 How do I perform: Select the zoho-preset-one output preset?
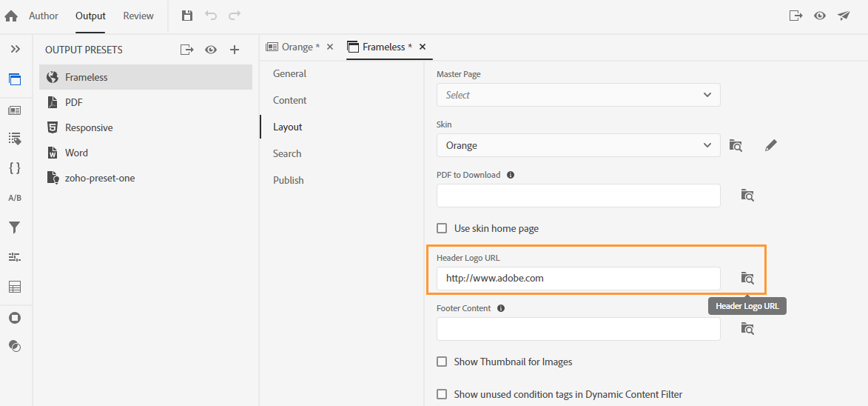[x=100, y=178]
